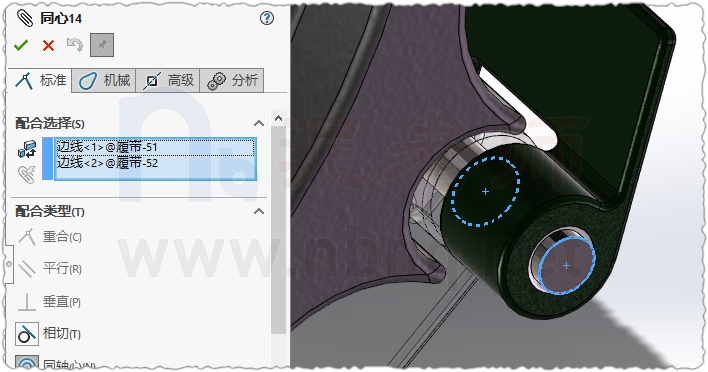Cancel the mate with the red X
The height and width of the screenshot is (372, 708).
(x=48, y=45)
